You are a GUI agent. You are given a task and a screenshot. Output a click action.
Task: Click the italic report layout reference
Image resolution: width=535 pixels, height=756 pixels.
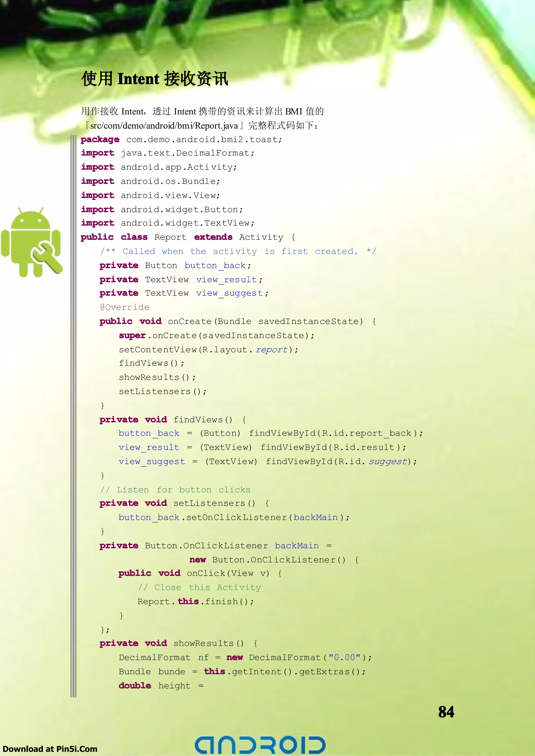[271, 350]
